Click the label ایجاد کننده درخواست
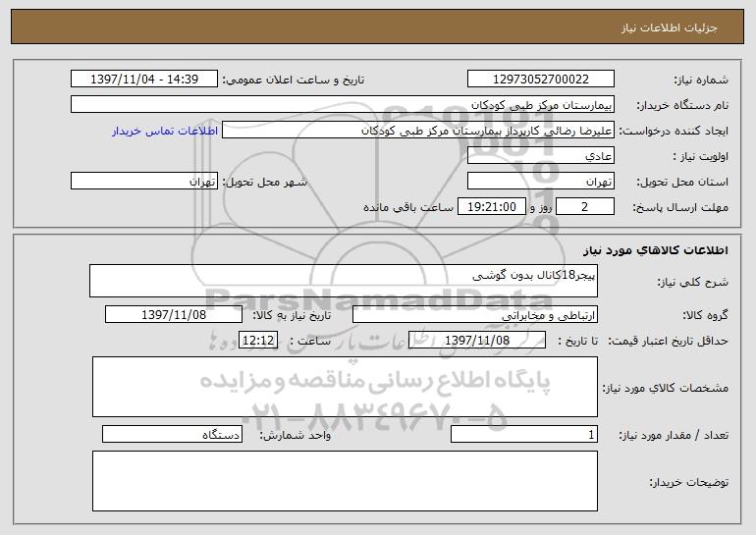The image size is (756, 535). click(x=674, y=132)
